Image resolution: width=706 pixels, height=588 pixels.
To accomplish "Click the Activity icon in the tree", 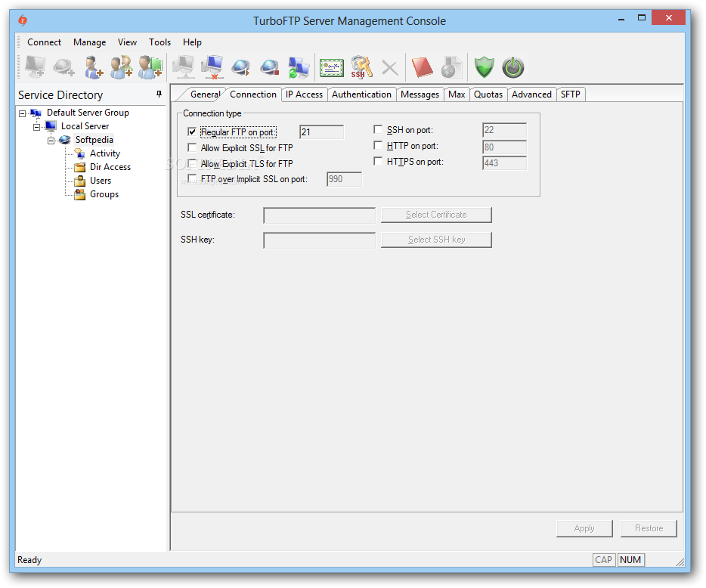I will pyautogui.click(x=80, y=153).
